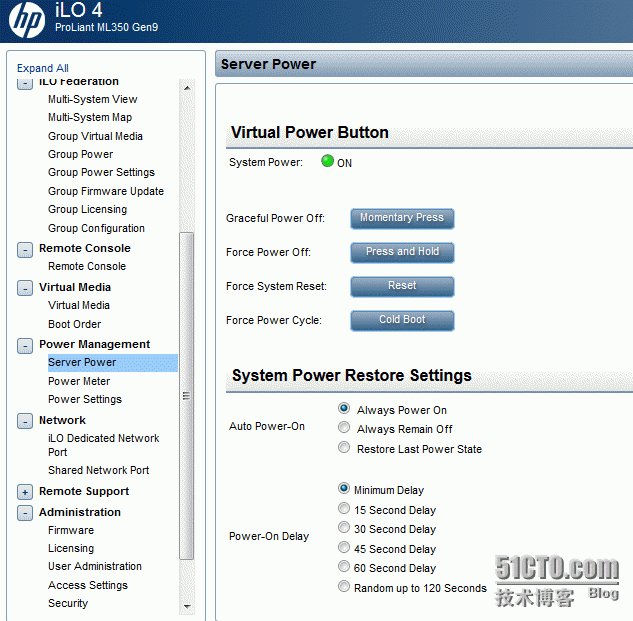The height and width of the screenshot is (621, 633).
Task: Choose Random up to 120 Seconds
Action: click(x=344, y=586)
